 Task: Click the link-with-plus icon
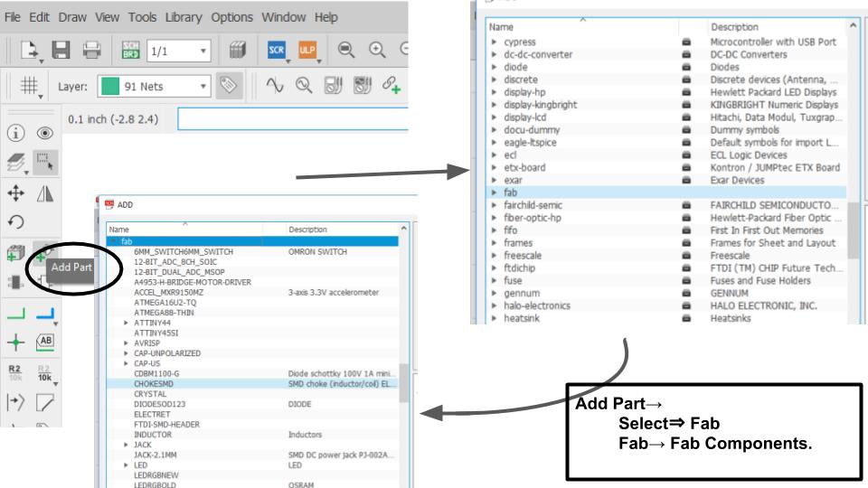pyautogui.click(x=391, y=85)
